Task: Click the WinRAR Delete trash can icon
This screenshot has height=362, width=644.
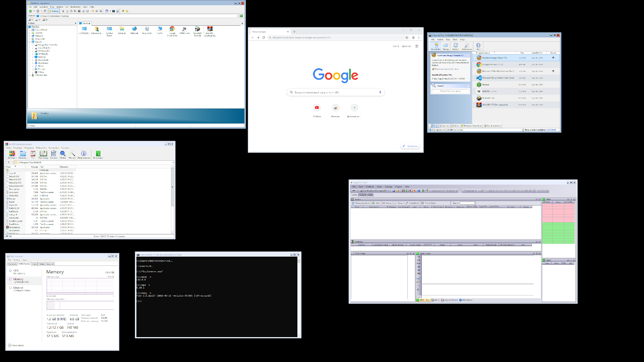Action: pos(54,154)
